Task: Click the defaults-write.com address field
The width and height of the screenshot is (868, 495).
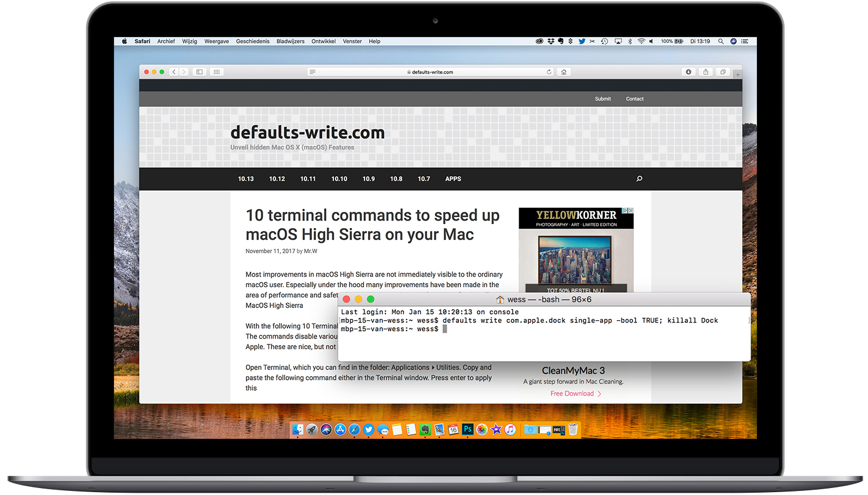Action: (431, 72)
